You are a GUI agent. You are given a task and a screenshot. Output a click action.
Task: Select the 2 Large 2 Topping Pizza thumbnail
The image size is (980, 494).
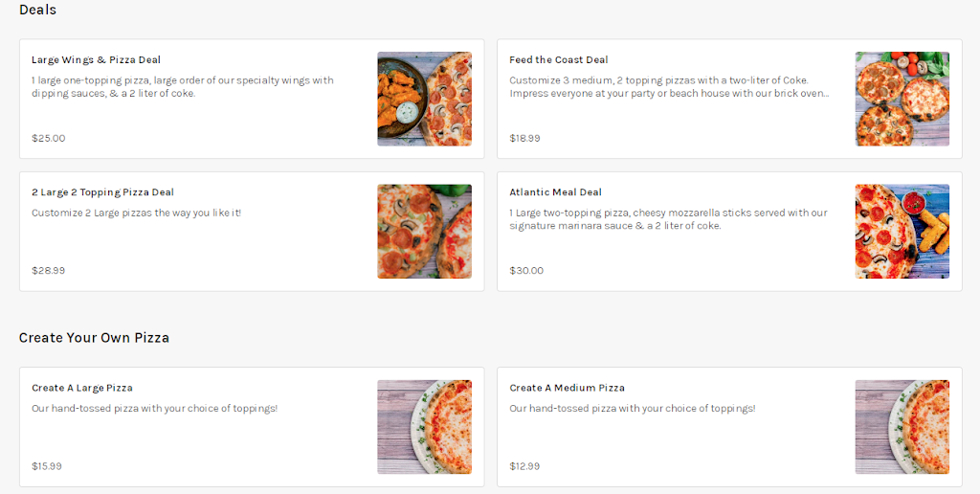pyautogui.click(x=424, y=232)
